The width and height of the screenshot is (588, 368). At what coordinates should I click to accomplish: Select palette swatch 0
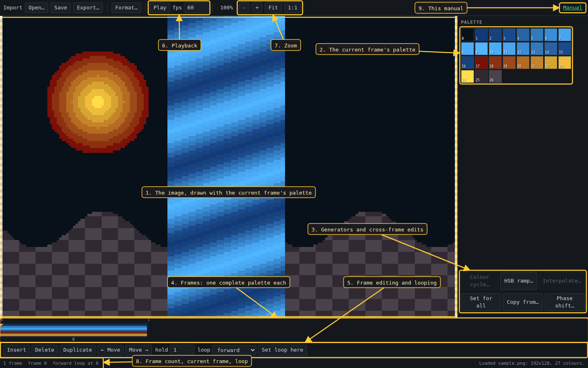coord(468,35)
